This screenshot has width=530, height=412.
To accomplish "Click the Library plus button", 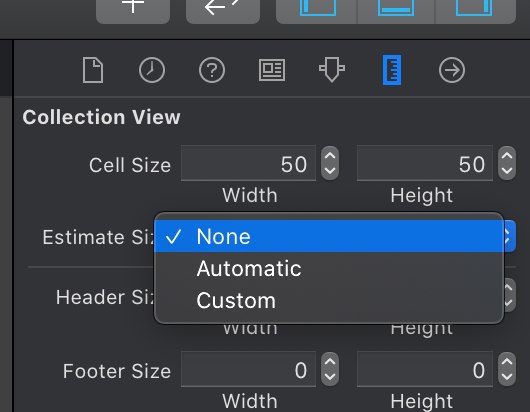I will (133, 8).
